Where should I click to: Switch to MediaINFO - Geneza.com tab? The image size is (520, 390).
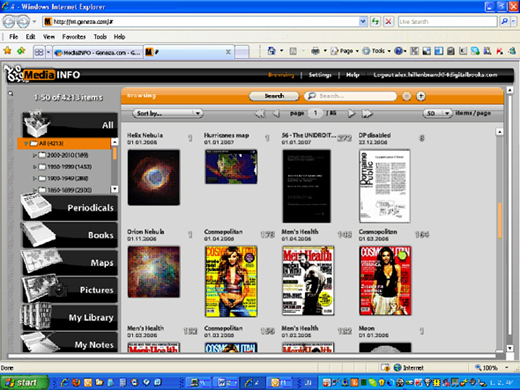pyautogui.click(x=98, y=52)
